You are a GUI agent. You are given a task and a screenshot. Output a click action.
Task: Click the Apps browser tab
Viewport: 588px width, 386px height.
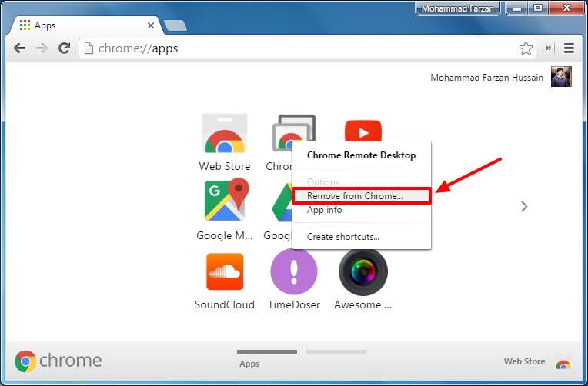pyautogui.click(x=86, y=25)
